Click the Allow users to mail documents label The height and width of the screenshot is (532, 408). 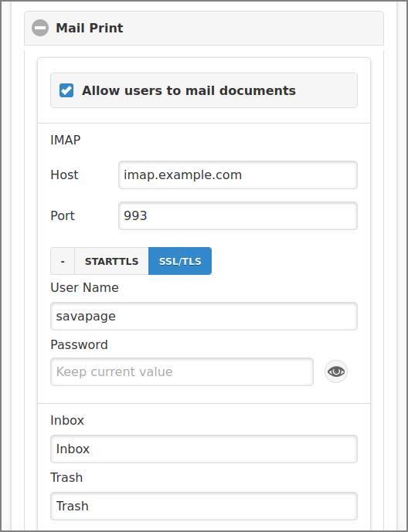click(189, 90)
